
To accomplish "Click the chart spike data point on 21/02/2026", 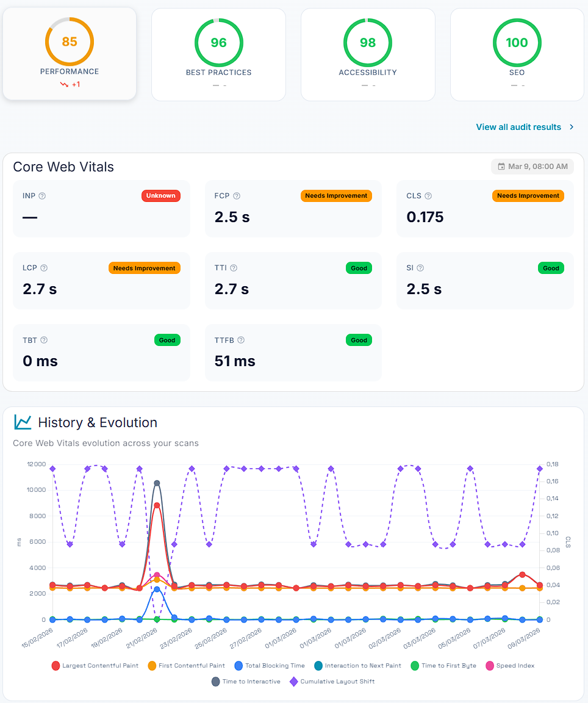I will coord(157,482).
